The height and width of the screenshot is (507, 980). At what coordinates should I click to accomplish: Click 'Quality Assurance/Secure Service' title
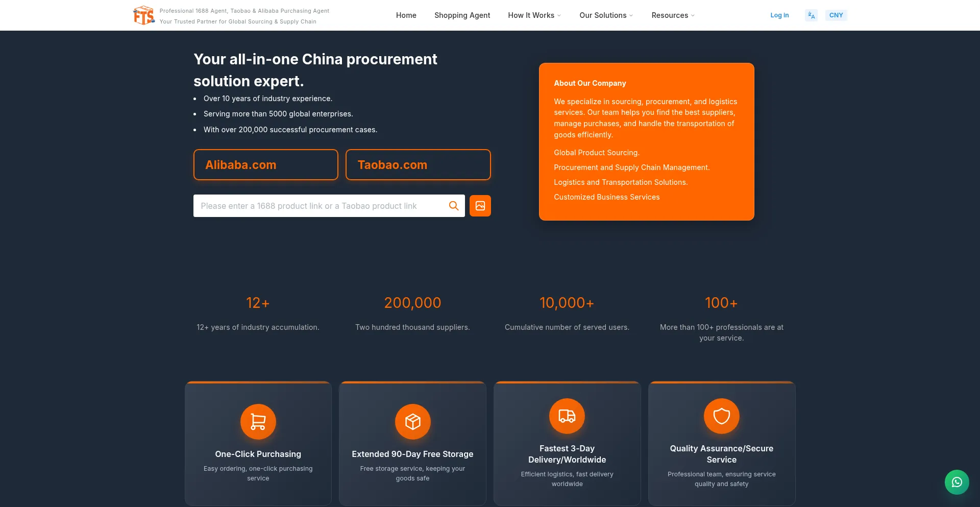coord(722,454)
